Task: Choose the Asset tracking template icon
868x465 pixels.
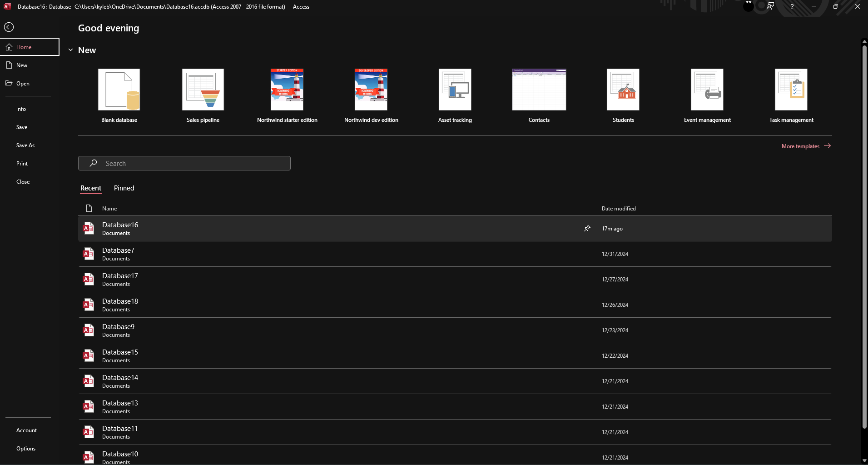Action: point(455,90)
